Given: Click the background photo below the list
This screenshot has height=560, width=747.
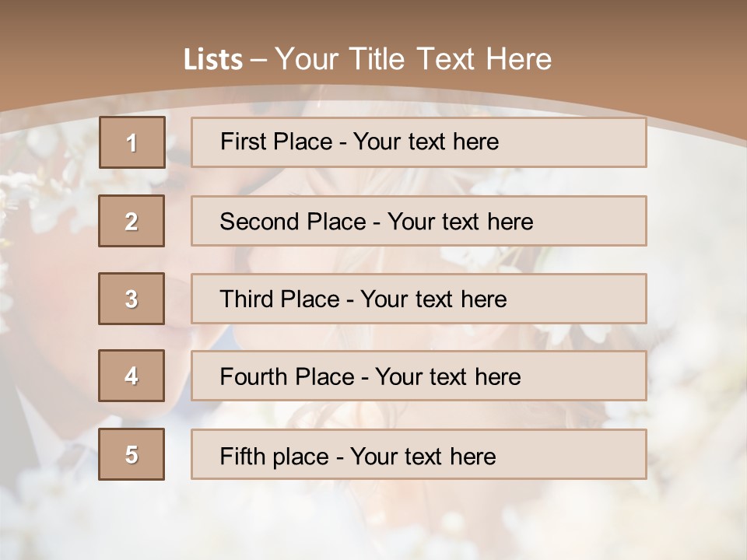Looking at the screenshot, I should coord(373,521).
